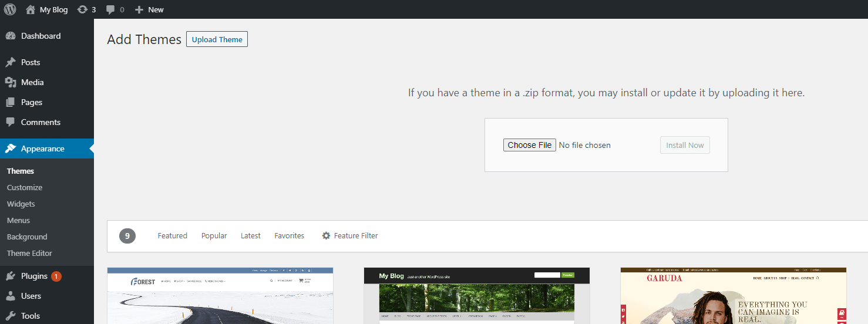
Task: Open the comments bubble icon in admin bar
Action: click(110, 10)
